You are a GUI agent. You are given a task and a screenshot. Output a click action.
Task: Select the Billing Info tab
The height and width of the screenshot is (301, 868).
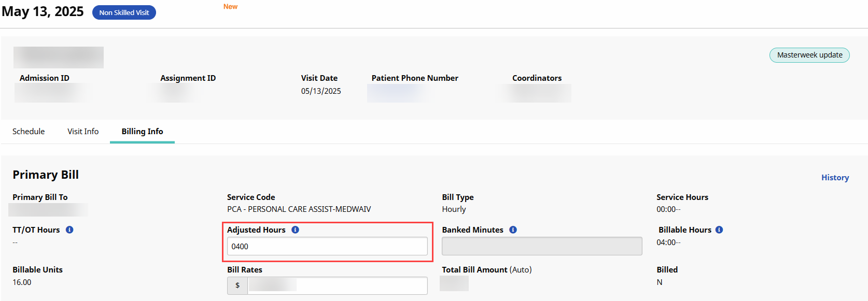pos(142,132)
